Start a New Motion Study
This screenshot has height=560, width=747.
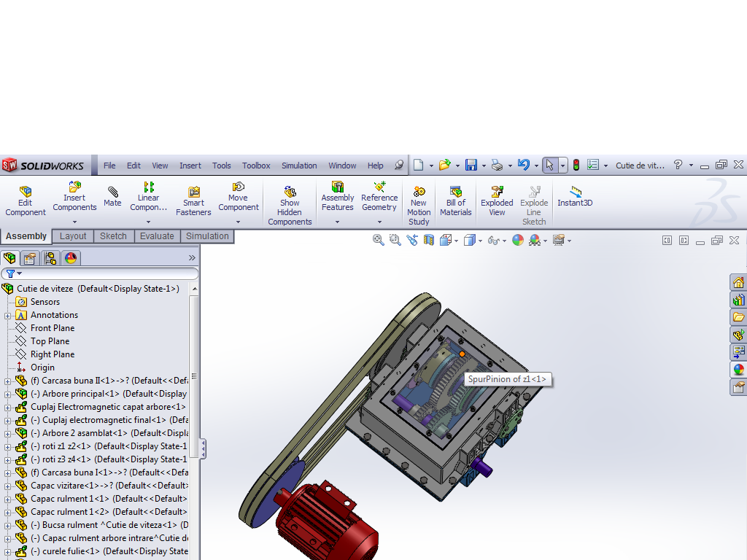[x=419, y=206]
